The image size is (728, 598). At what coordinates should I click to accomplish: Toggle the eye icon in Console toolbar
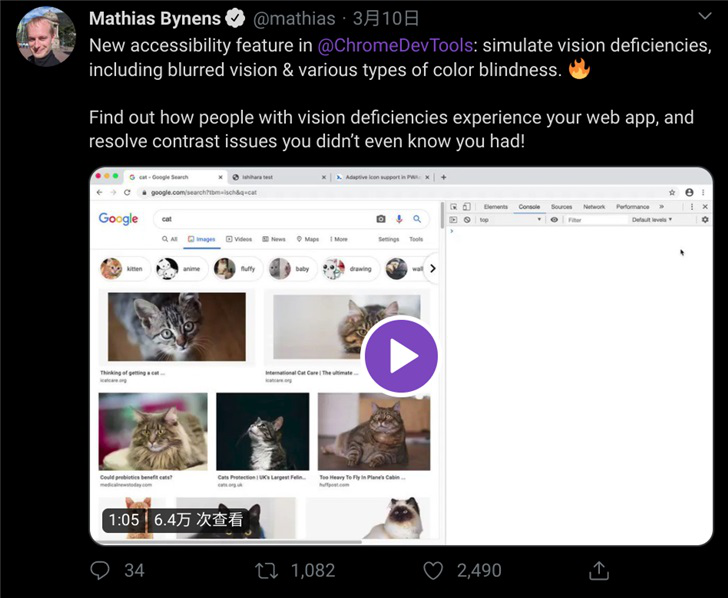(554, 219)
